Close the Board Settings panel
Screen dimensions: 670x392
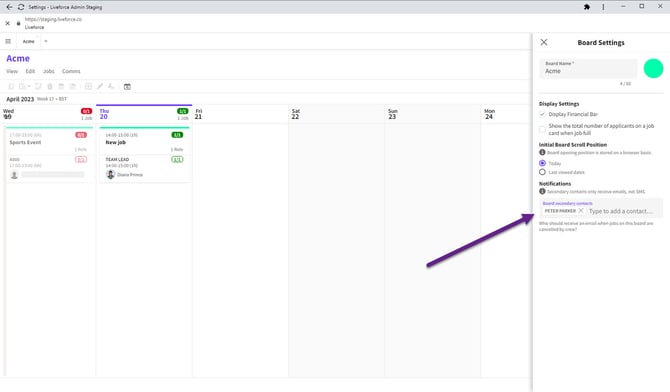(544, 42)
